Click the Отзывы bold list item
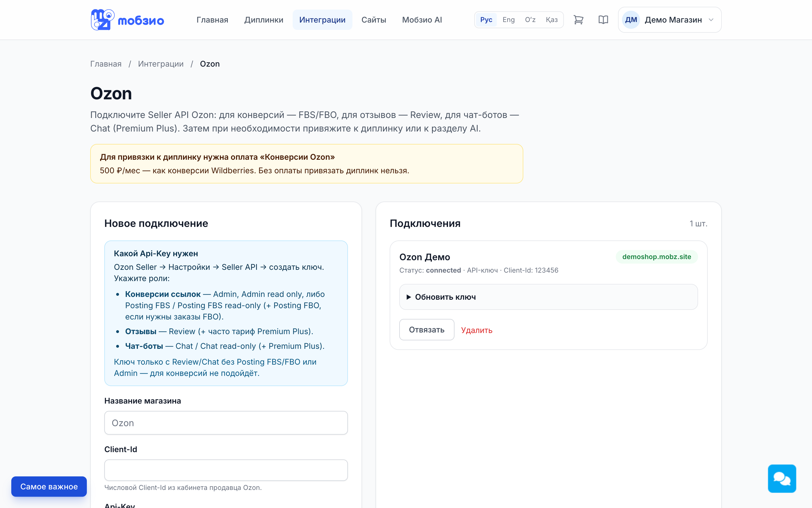Viewport: 812px width, 508px height. click(141, 331)
